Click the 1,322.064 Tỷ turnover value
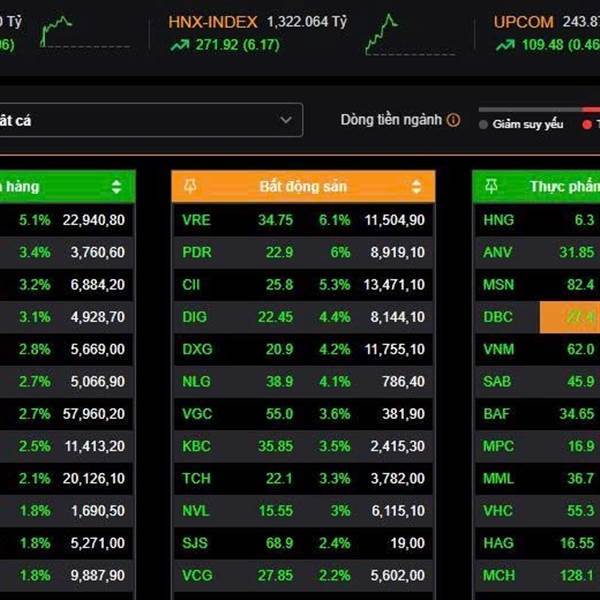Viewport: 600px width, 600px height. 307,22
